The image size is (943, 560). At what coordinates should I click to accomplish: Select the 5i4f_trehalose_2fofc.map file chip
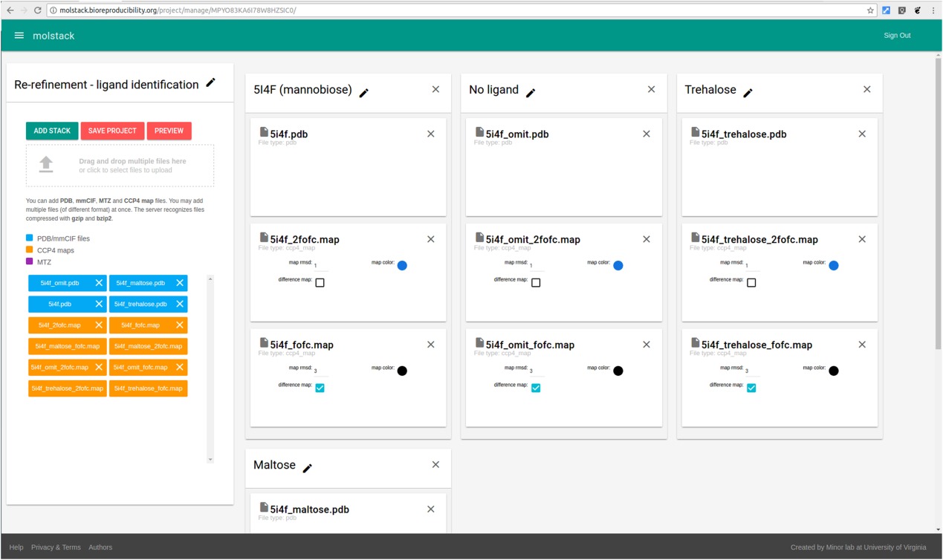(x=68, y=388)
